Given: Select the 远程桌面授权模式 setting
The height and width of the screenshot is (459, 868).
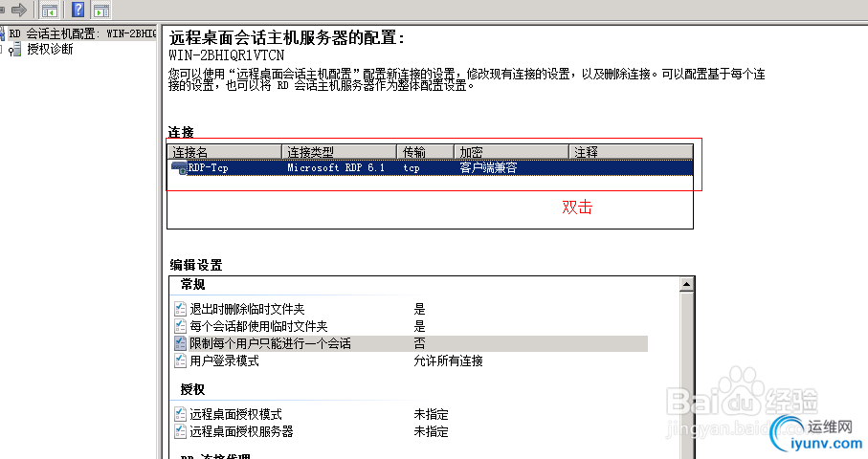Looking at the screenshot, I should point(235,414).
